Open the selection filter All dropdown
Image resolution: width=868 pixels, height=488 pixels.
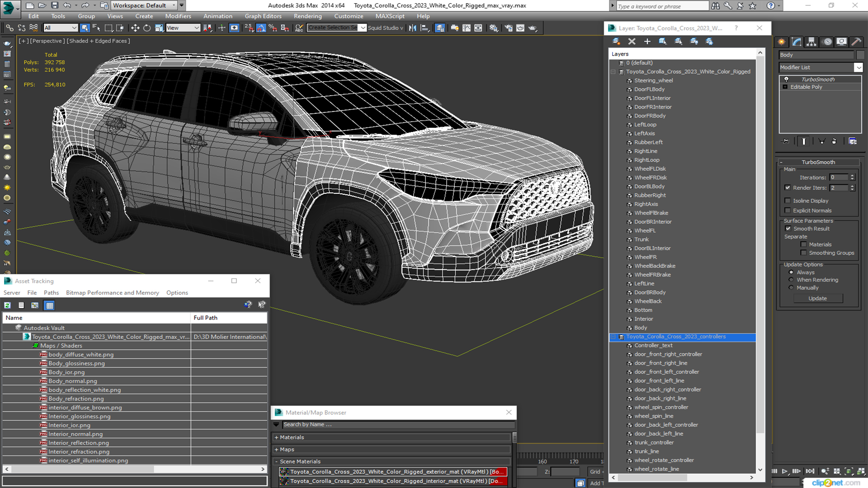pos(61,28)
